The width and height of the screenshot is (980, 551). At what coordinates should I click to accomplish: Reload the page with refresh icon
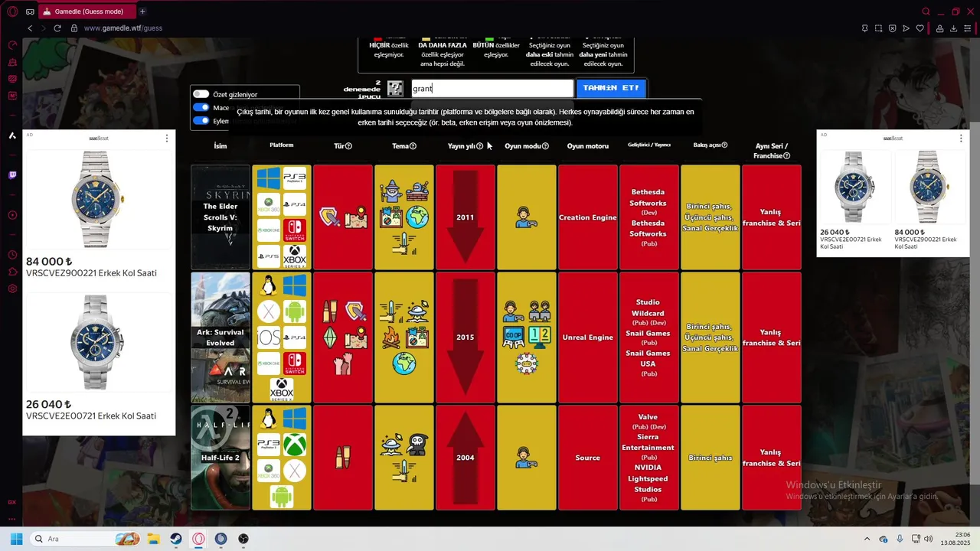57,28
